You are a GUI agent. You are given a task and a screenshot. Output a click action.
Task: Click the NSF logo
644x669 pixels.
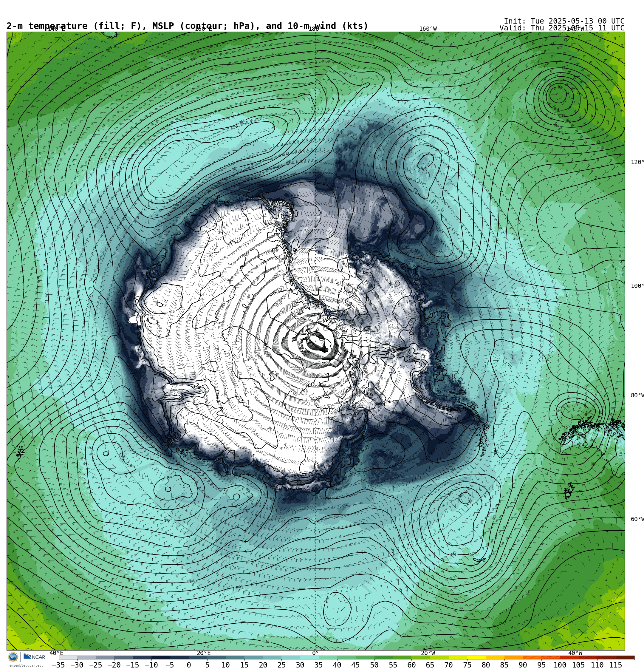[x=13, y=657]
